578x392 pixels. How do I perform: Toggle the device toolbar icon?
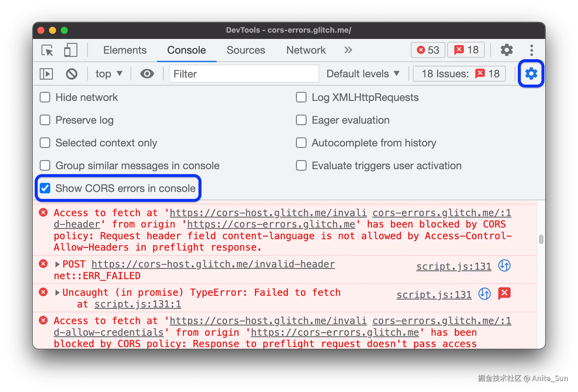(x=70, y=50)
